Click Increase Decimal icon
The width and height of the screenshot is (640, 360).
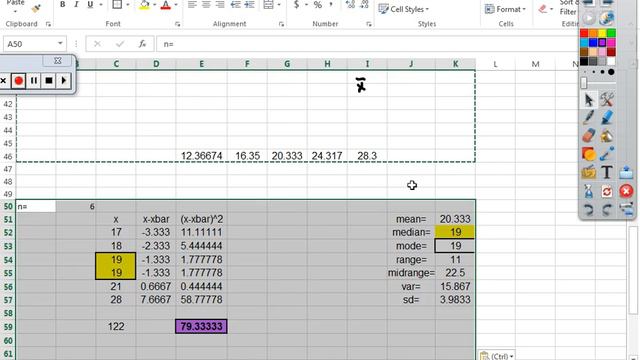[350, 4]
